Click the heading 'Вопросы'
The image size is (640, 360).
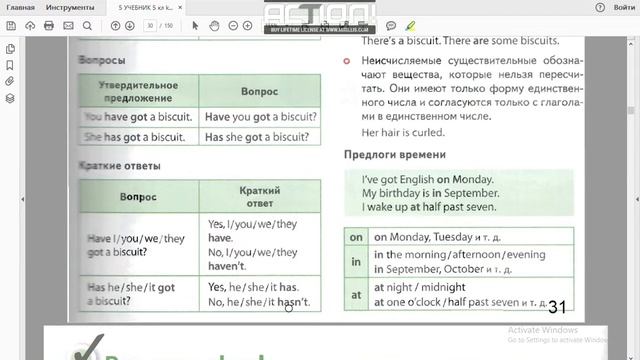102,60
